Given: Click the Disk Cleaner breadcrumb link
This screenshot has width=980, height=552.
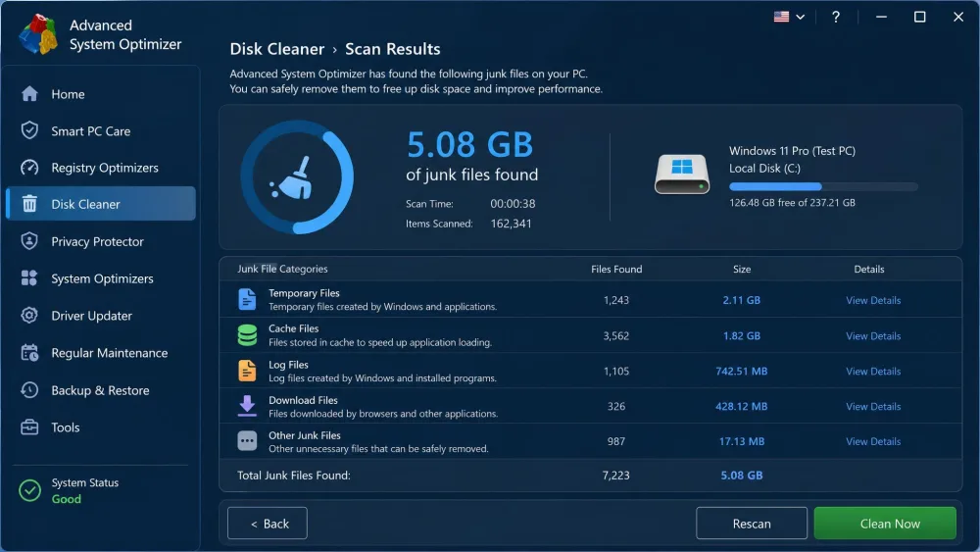Looking at the screenshot, I should pyautogui.click(x=277, y=49).
